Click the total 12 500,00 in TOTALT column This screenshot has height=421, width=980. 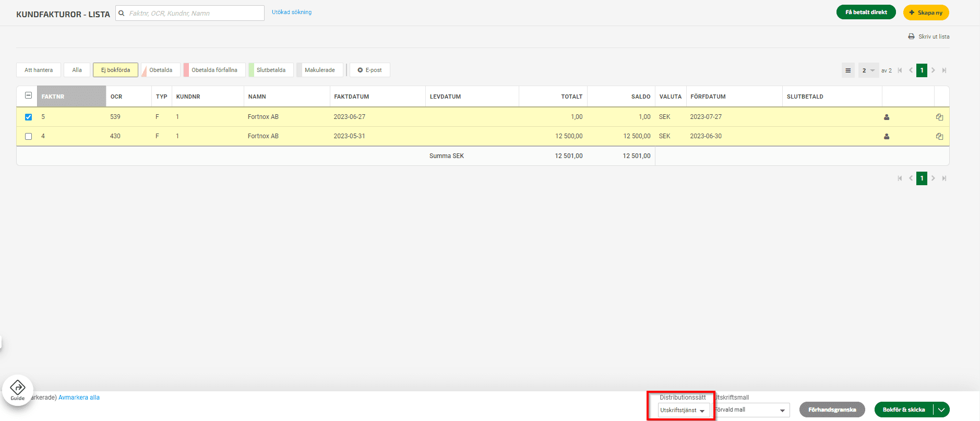(569, 136)
